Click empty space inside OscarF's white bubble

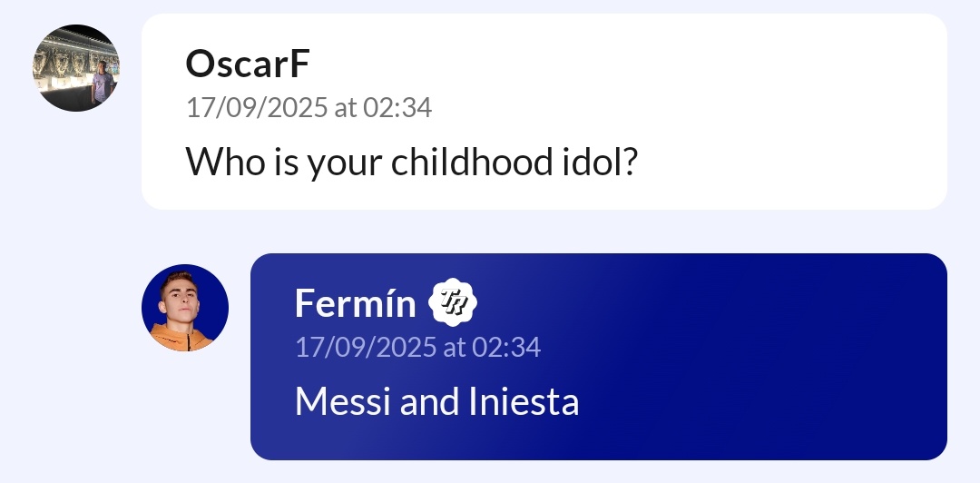tap(771, 109)
